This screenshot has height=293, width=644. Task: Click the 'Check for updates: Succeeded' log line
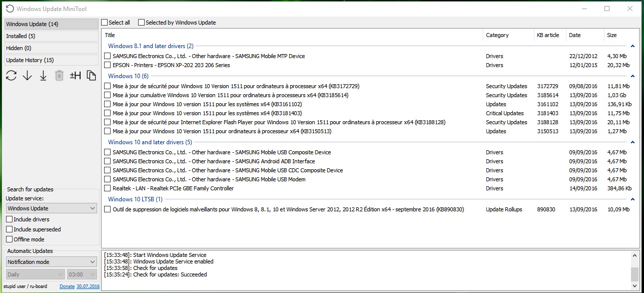point(155,274)
